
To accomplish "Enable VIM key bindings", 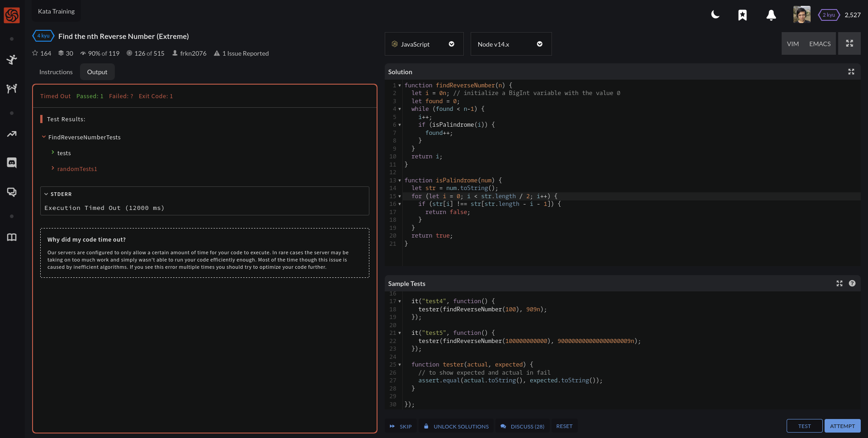I will tap(793, 44).
